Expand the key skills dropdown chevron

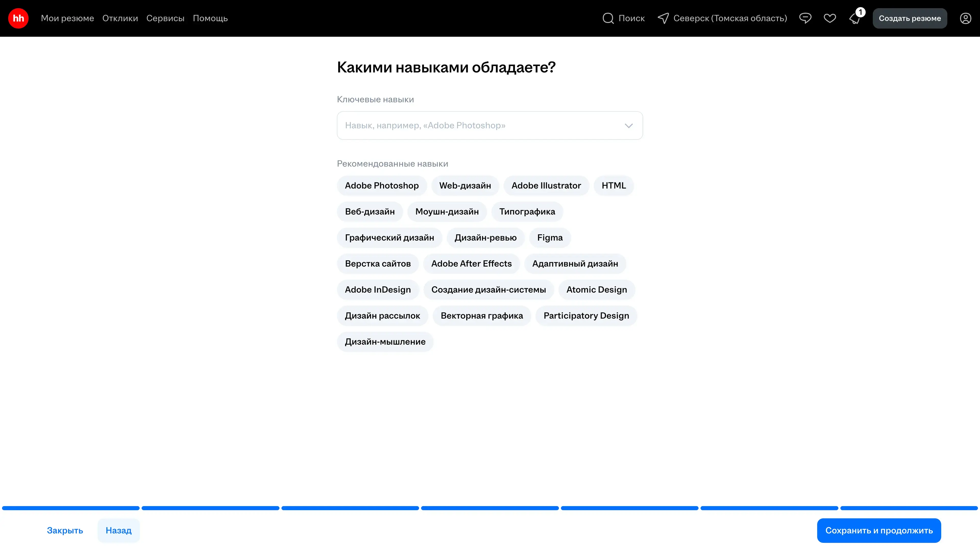pos(629,126)
